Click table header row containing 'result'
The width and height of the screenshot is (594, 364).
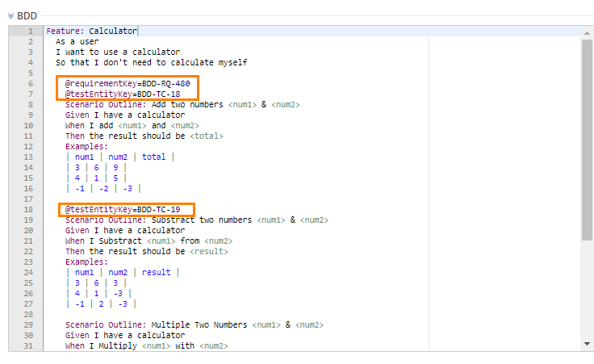[122, 273]
